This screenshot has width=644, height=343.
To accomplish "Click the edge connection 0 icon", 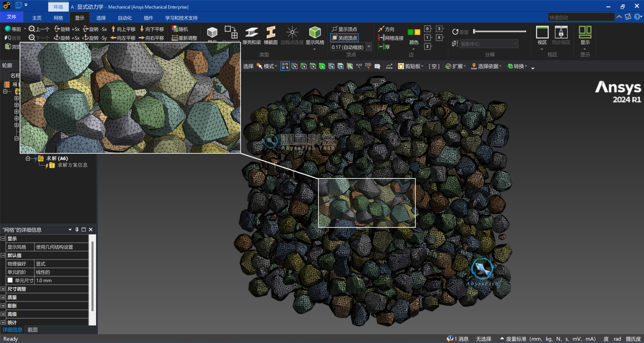I will point(428,29).
